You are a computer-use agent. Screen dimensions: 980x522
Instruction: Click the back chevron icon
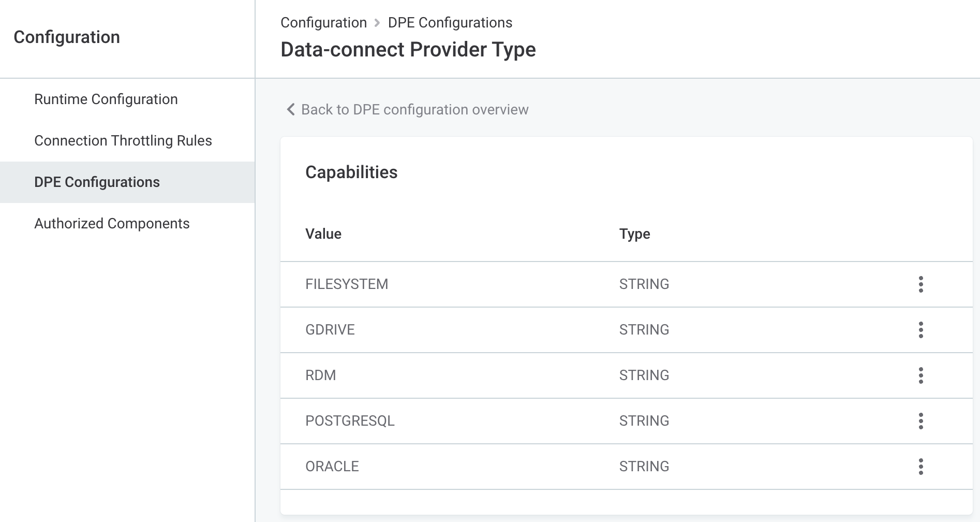tap(290, 110)
